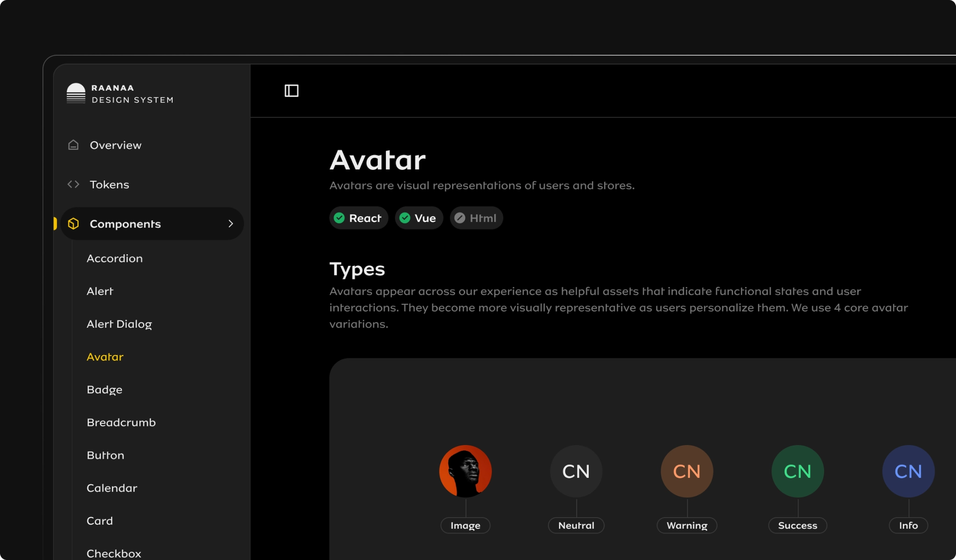Click the disabled slash icon on Html
The width and height of the screenshot is (956, 560).
460,218
